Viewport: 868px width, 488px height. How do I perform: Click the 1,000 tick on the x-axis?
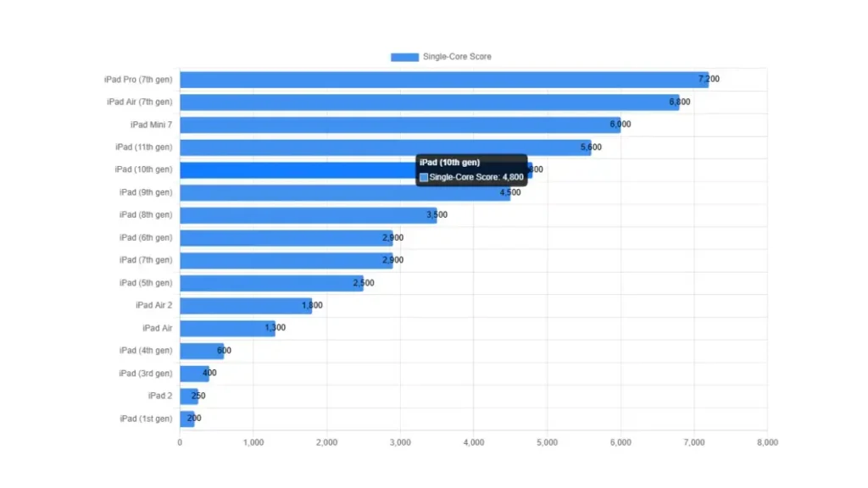253,442
